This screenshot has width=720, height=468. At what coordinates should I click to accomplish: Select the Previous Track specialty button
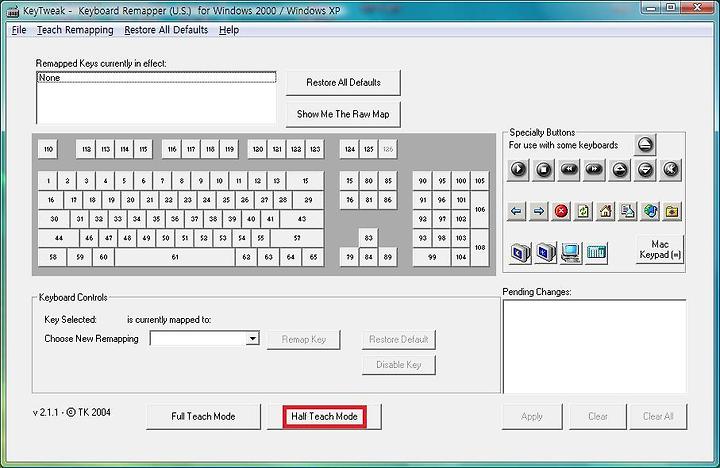point(569,169)
